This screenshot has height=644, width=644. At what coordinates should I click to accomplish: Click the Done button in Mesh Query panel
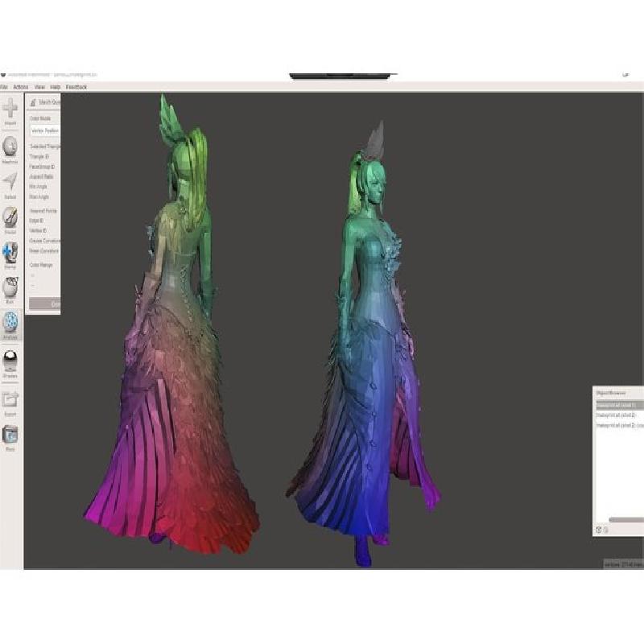pos(45,304)
